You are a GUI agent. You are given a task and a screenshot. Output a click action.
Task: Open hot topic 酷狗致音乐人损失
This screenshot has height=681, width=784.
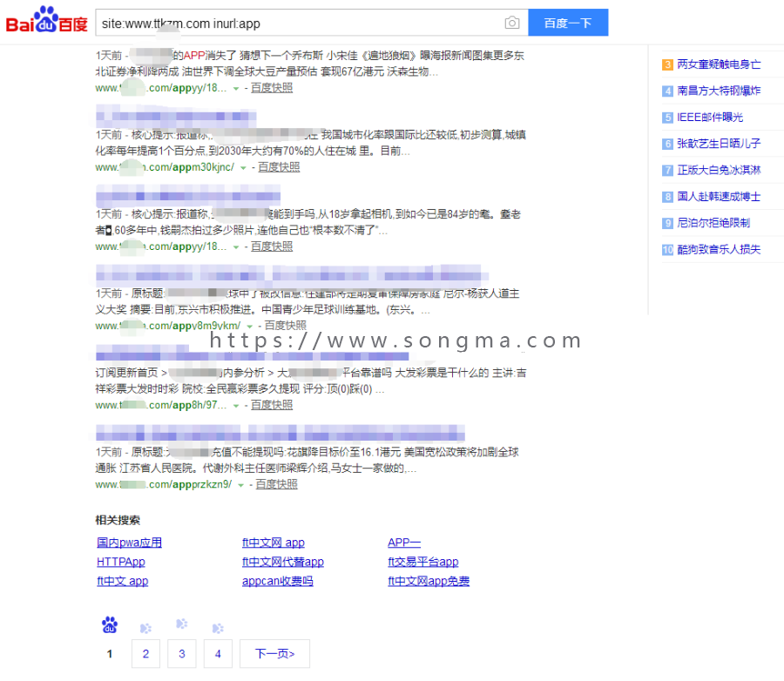click(719, 250)
